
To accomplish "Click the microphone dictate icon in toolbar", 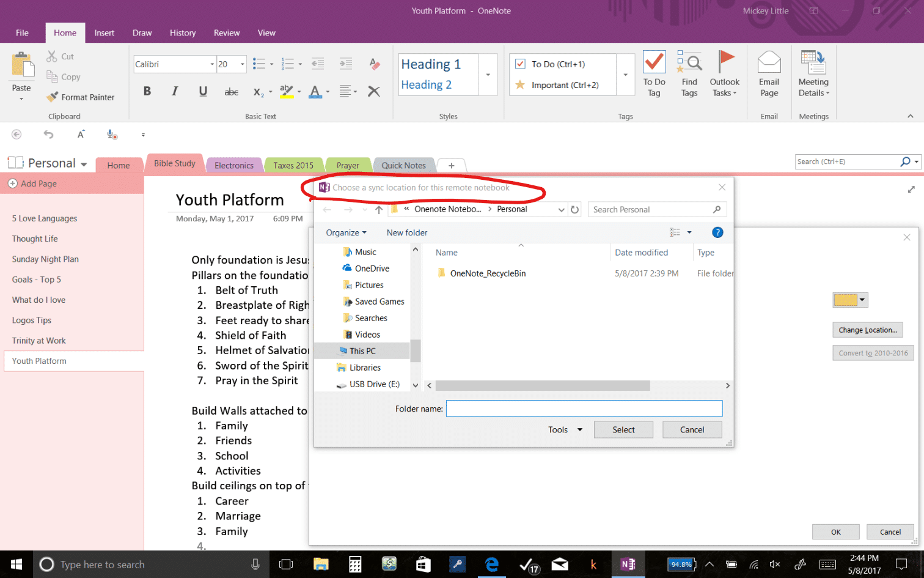I will click(112, 135).
